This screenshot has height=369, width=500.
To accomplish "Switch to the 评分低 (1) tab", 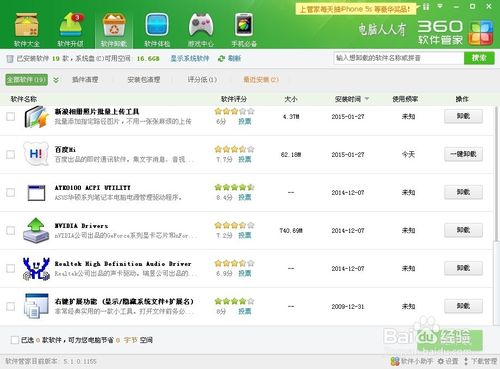I will pyautogui.click(x=202, y=80).
